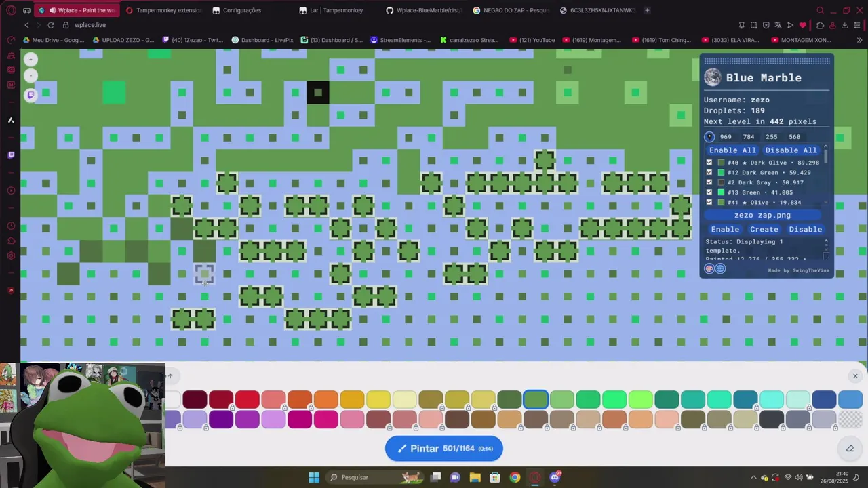Show hidden system tray icons
Screen dimensions: 868x488
tap(753, 477)
